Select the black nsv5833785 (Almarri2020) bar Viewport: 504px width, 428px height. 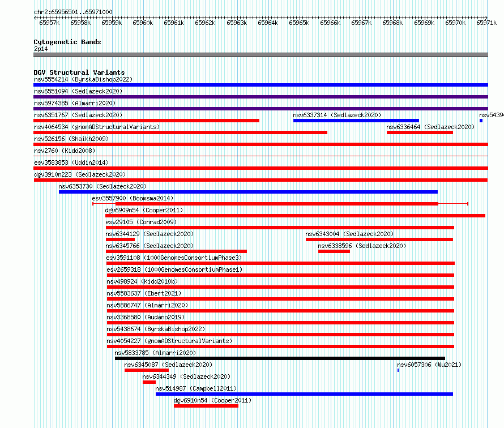[x=280, y=358]
